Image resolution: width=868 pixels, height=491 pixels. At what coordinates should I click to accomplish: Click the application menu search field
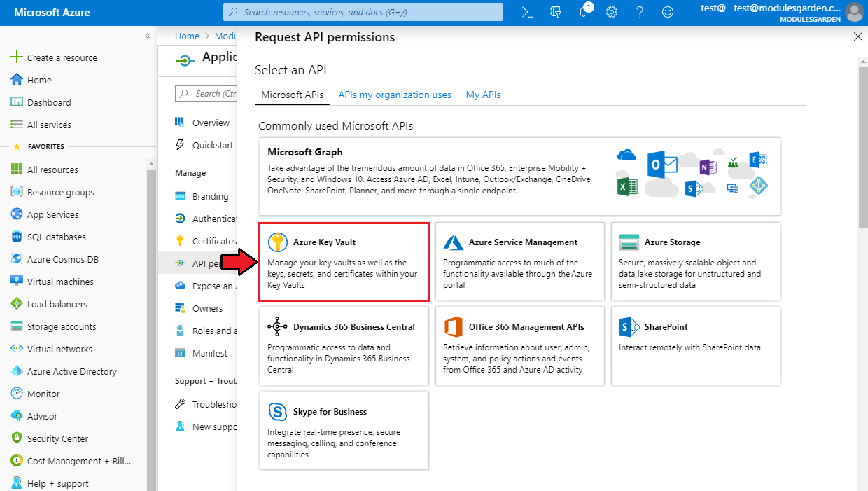pos(207,93)
